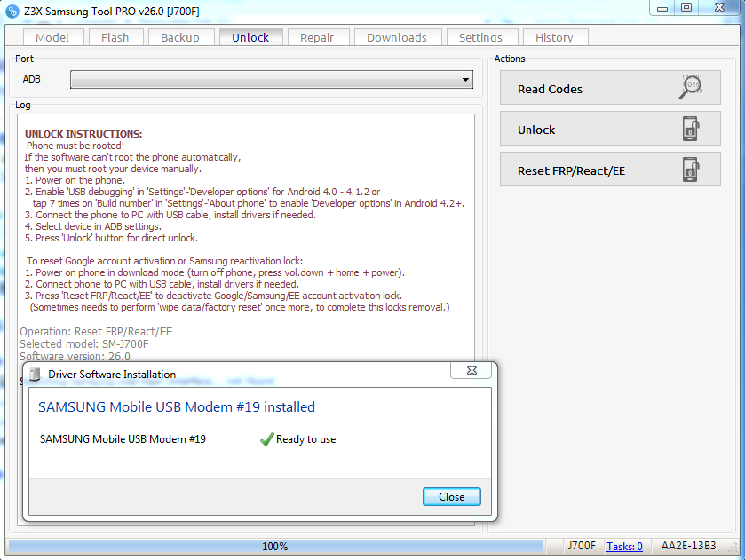Viewport: 745px width, 560px height.
Task: Click the green Ready to use checkmark
Action: 266,439
